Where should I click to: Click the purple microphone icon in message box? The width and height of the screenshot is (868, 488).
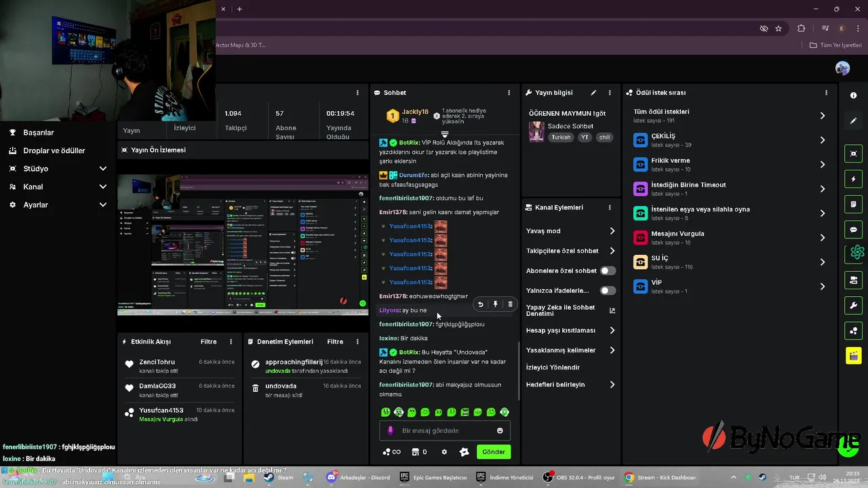coord(390,430)
